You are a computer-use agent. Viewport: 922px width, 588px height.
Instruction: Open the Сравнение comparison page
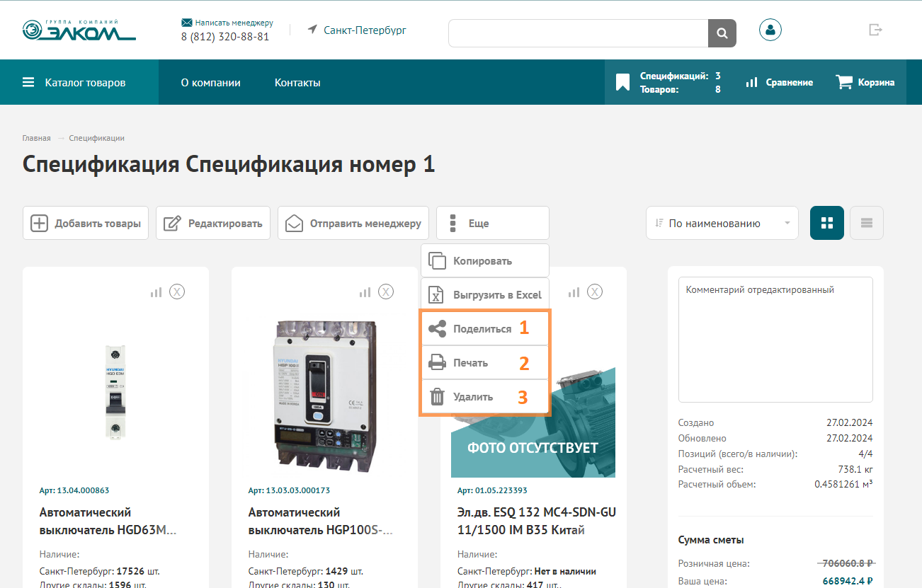(x=779, y=82)
